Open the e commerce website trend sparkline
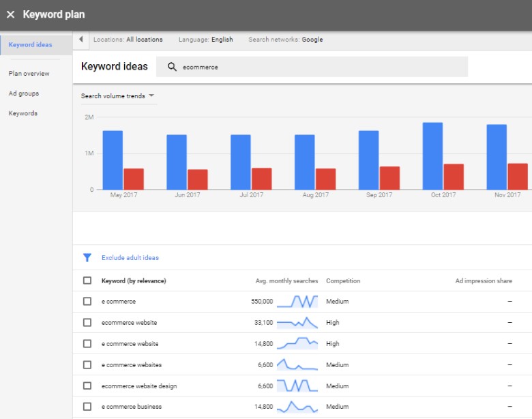532x419 pixels. [297, 344]
